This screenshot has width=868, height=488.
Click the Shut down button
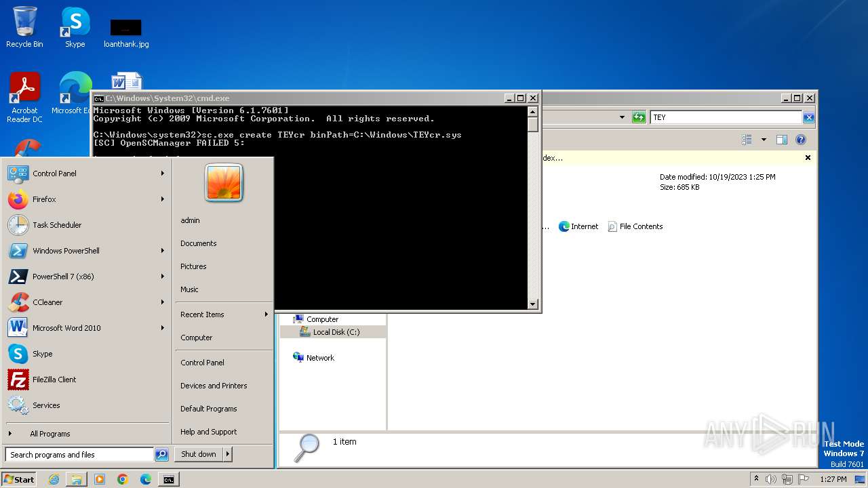199,454
